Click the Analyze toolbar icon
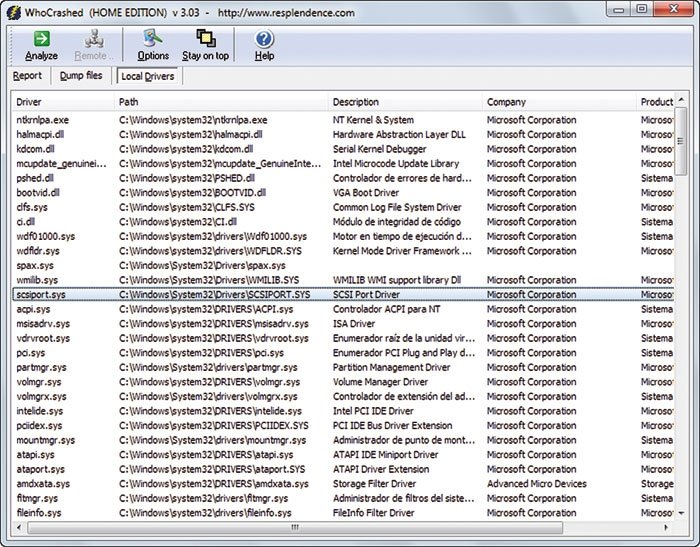Viewport: 700px width, 547px height. 42,45
